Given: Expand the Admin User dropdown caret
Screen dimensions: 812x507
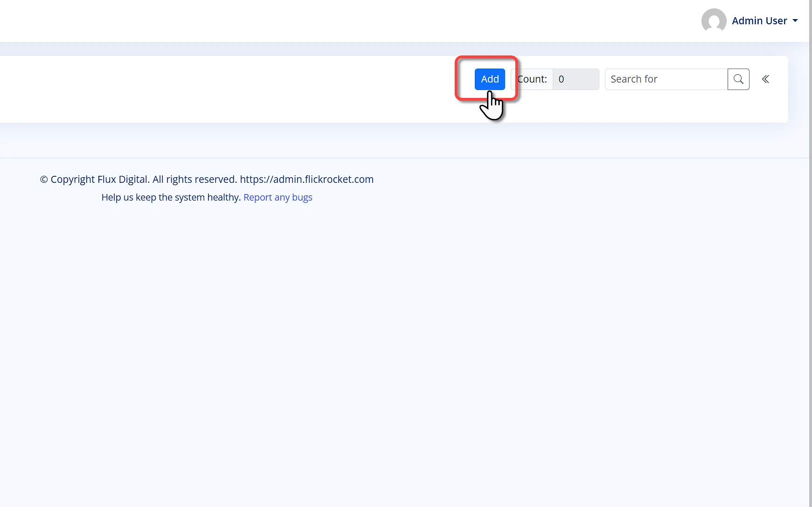Looking at the screenshot, I should tap(795, 21).
